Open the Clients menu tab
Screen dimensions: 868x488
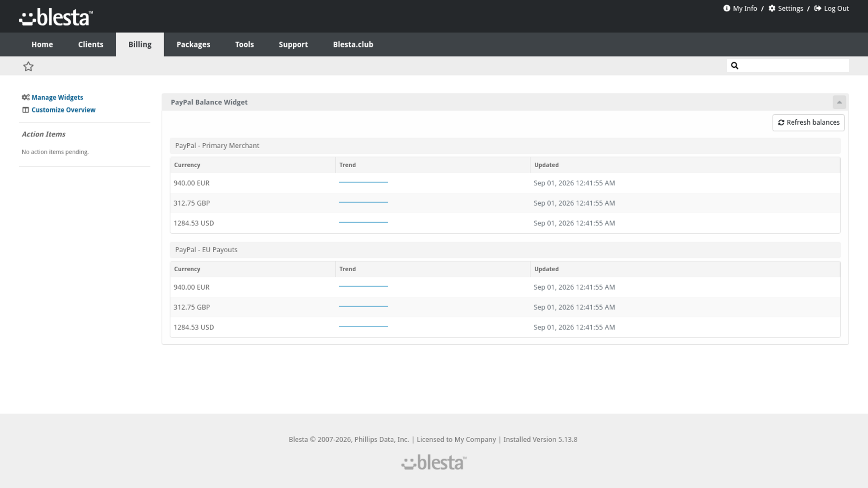tap(91, 44)
